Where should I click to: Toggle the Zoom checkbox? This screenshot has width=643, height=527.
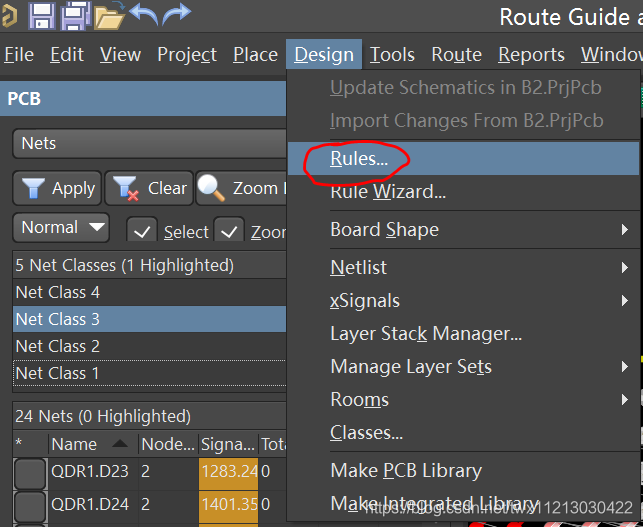(x=229, y=230)
